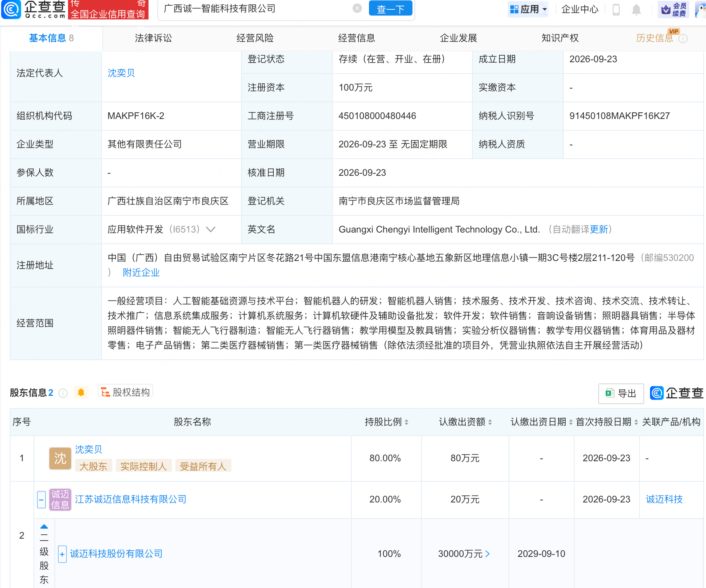The height and width of the screenshot is (588, 706).
Task: Click organization code MAKPF16K-2
Action: (136, 116)
